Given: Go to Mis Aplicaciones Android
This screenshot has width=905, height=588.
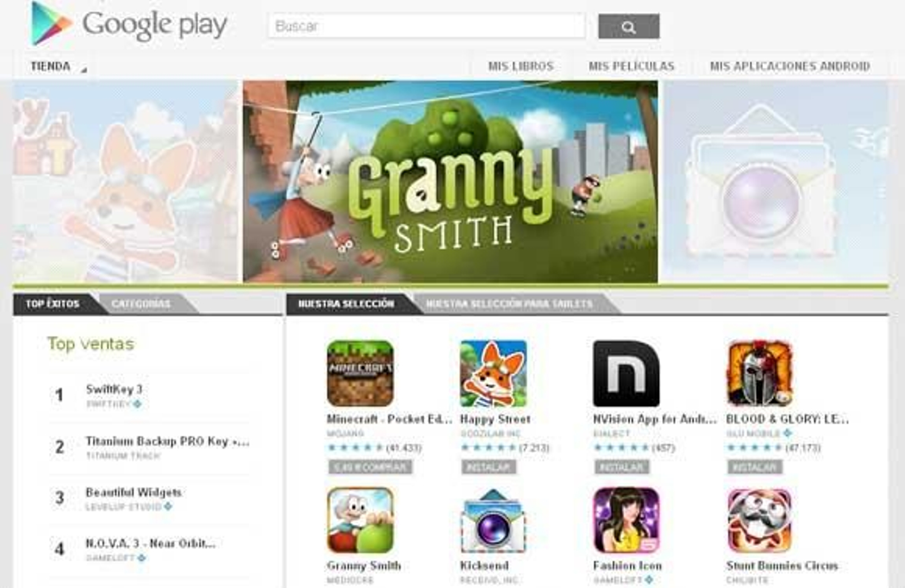Looking at the screenshot, I should coord(790,66).
